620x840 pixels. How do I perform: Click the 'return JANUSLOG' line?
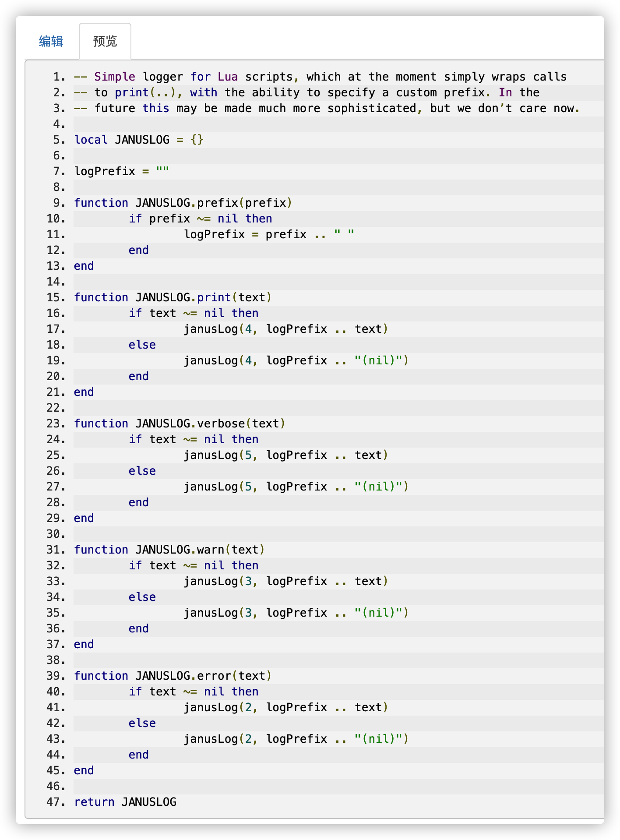[x=125, y=802]
